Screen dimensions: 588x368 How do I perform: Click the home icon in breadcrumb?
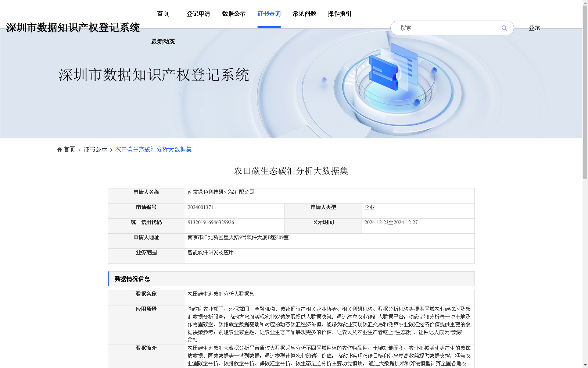(x=60, y=149)
